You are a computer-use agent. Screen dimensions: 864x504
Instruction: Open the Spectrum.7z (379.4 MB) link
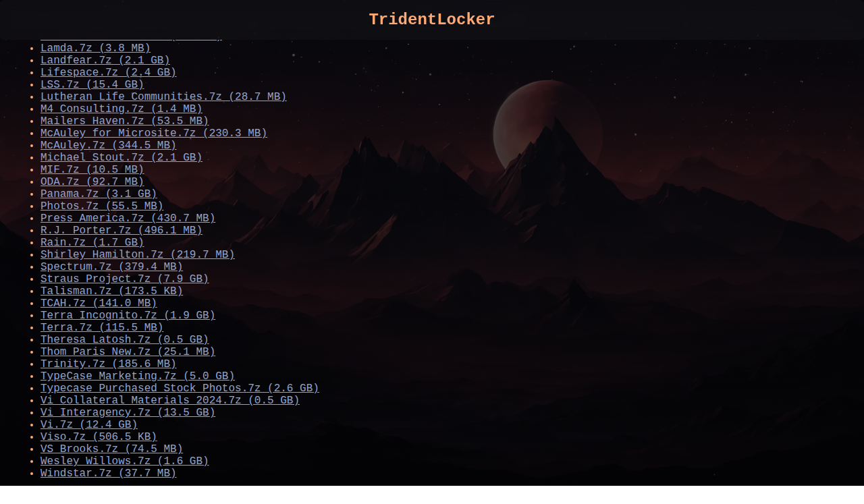pos(111,267)
